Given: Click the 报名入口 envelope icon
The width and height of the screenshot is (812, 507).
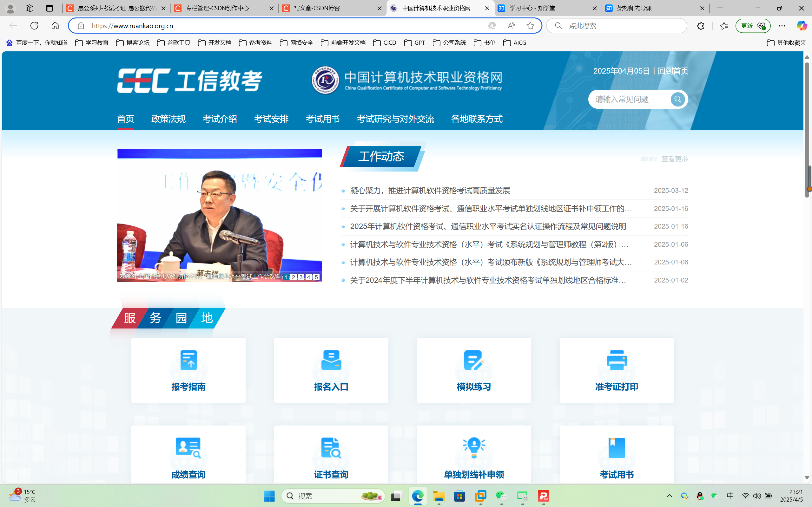Looking at the screenshot, I should (x=331, y=360).
